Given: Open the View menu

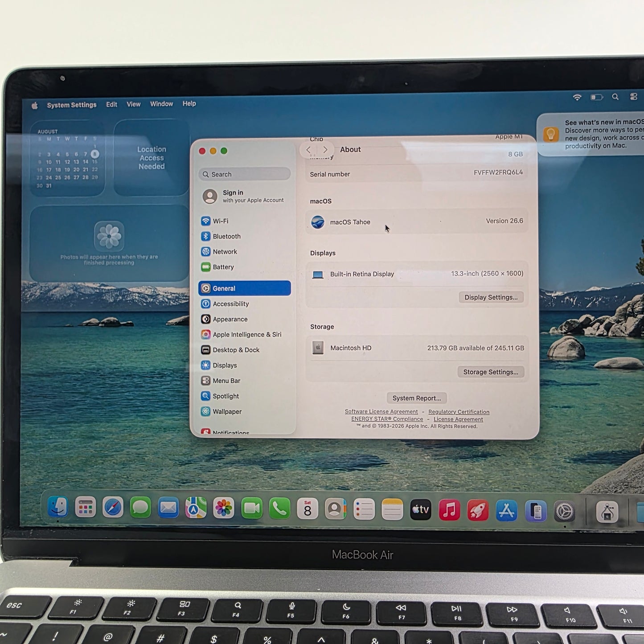Looking at the screenshot, I should 134,104.
